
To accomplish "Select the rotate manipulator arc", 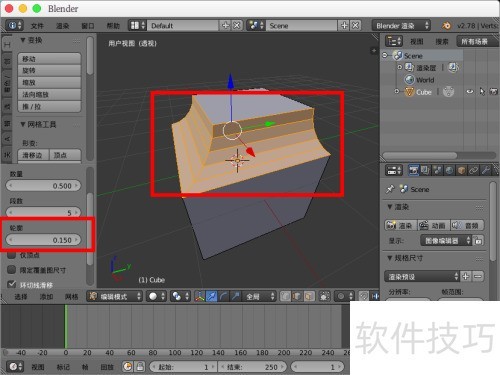I will tap(224, 296).
